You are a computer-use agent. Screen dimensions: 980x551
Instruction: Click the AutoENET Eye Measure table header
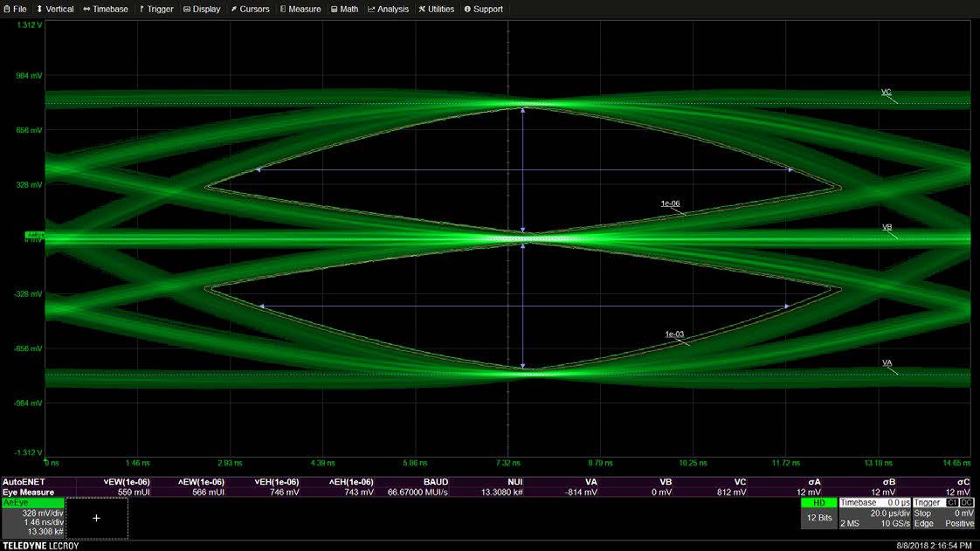(35, 487)
